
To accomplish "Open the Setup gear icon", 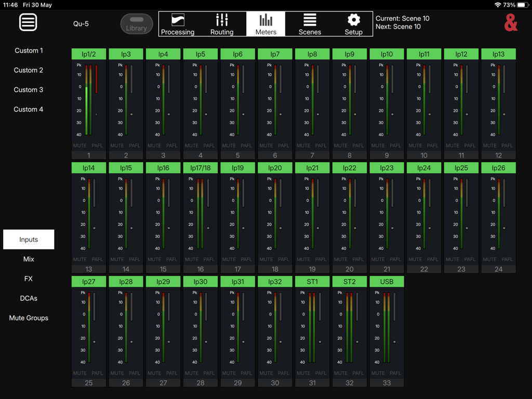I will coord(353,23).
